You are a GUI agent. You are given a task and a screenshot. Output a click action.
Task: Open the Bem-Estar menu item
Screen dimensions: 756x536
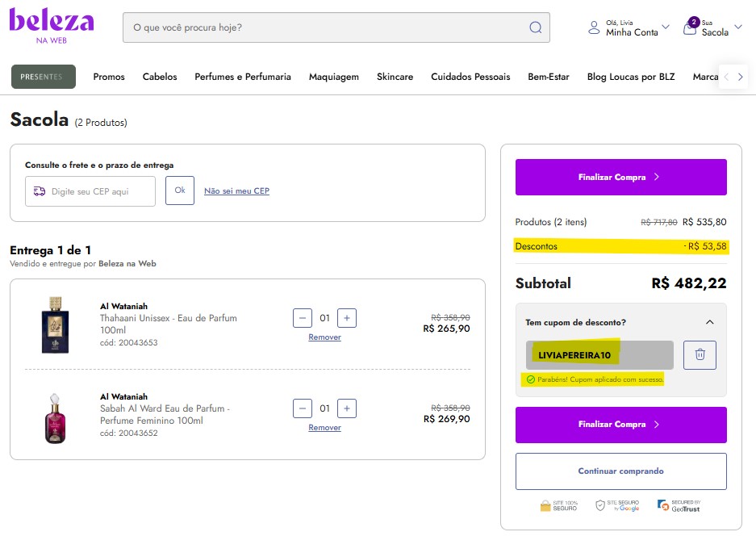tap(549, 77)
